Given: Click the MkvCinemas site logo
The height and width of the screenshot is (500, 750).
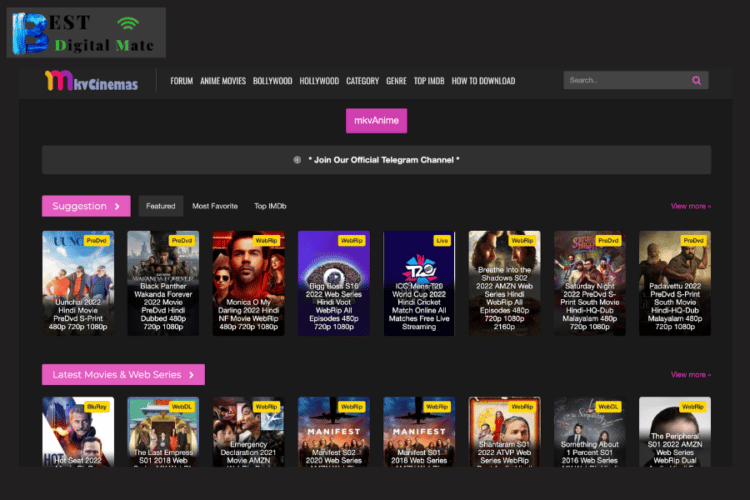Looking at the screenshot, I should [x=91, y=81].
